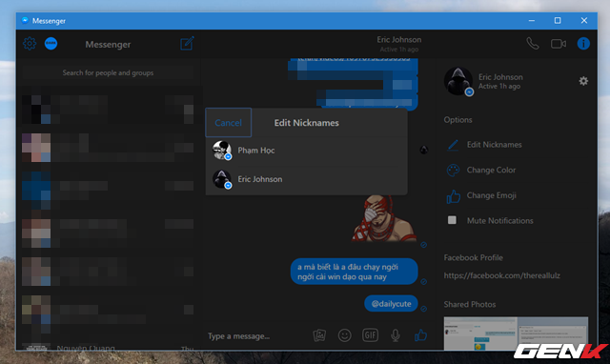
Task: Select Eric Johnson in Edit Nicknames list
Action: pyautogui.click(x=307, y=179)
